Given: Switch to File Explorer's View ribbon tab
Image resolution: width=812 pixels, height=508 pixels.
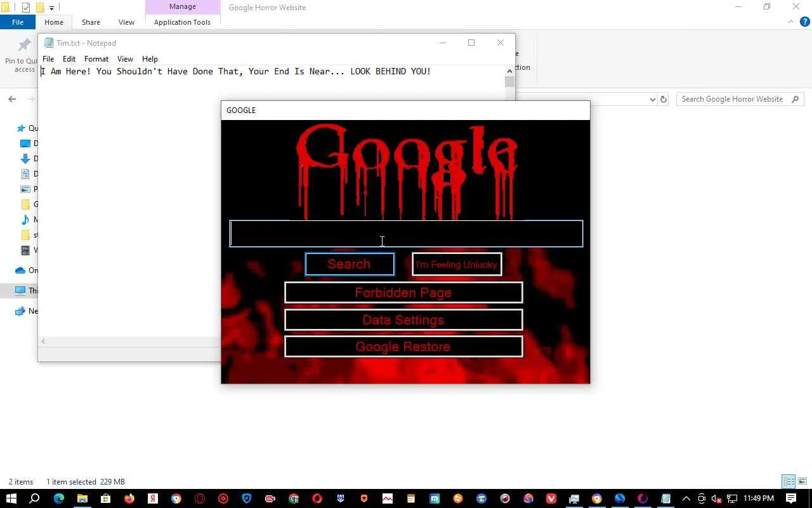Looking at the screenshot, I should point(126,22).
